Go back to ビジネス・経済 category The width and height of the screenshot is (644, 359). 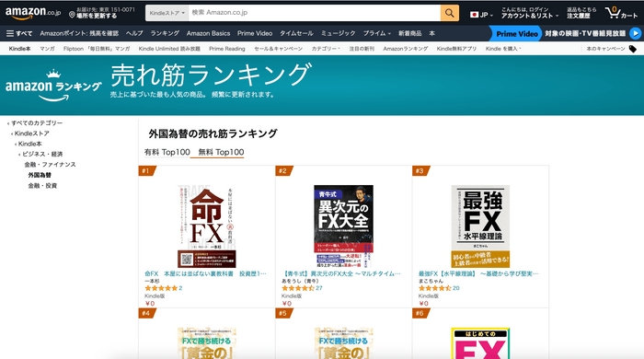42,154
